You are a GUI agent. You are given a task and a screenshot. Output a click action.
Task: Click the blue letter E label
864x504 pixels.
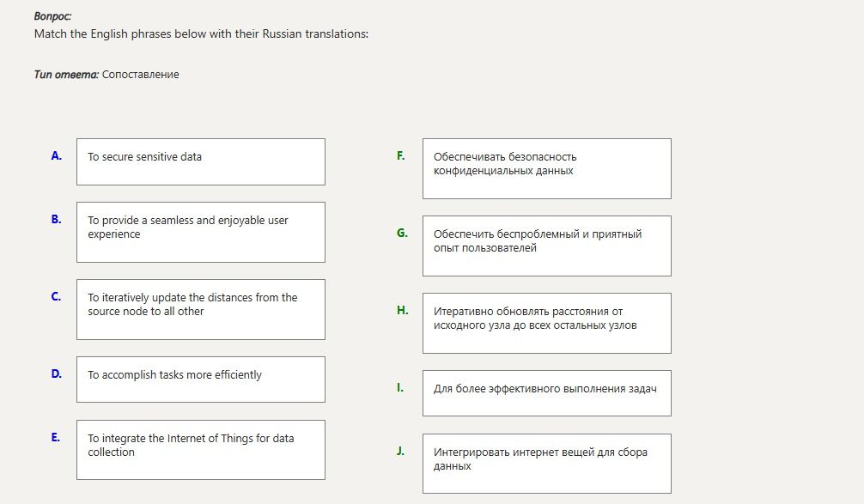56,437
